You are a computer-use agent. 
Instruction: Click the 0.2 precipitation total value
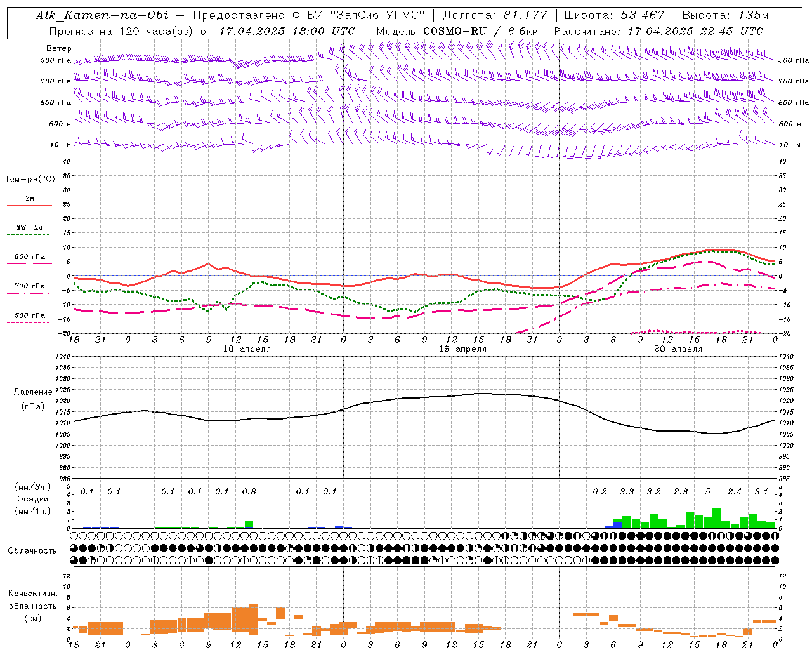pyautogui.click(x=600, y=491)
